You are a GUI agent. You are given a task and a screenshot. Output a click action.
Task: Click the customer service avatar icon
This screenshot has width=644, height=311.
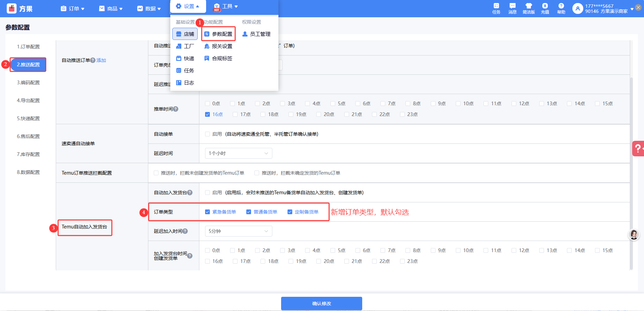coord(634,235)
